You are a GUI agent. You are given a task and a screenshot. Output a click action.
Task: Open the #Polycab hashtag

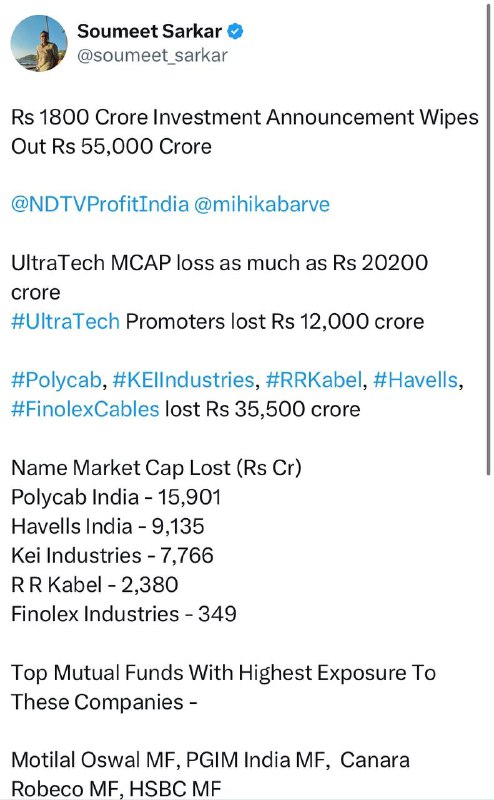[x=57, y=380]
